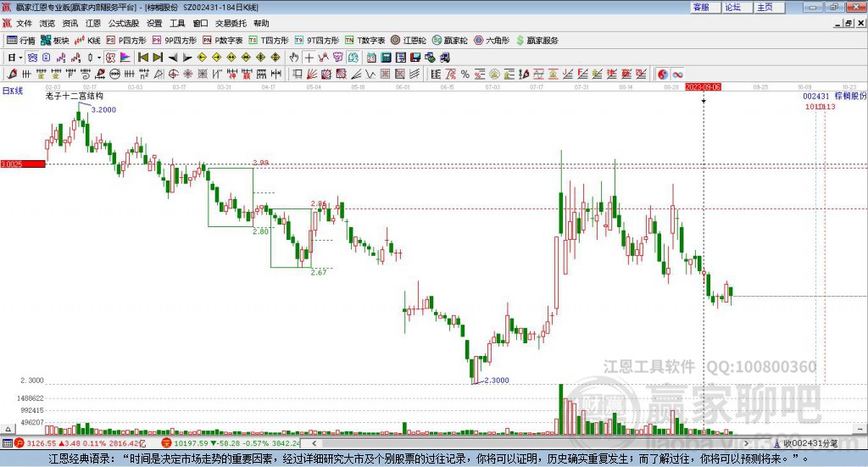
Task: Open the 设置 menu
Action: pos(154,23)
